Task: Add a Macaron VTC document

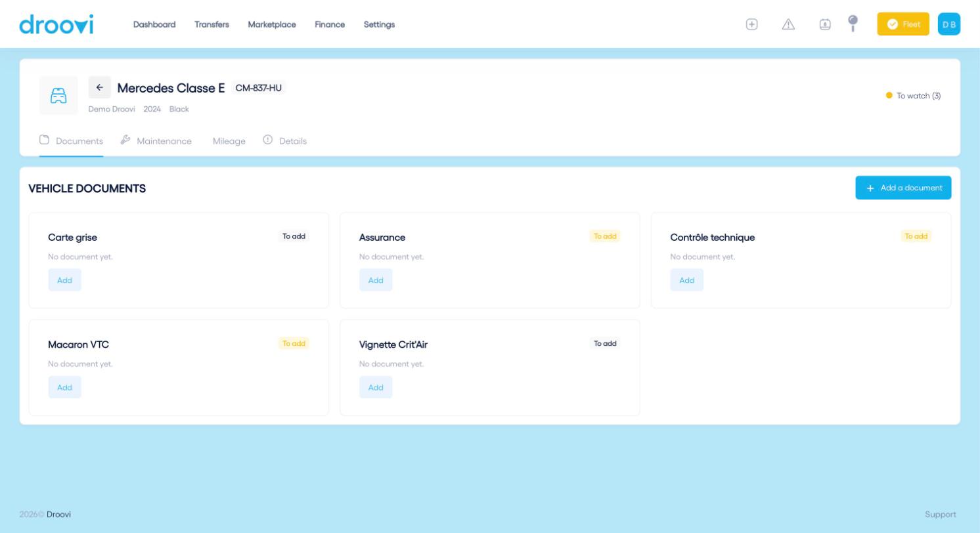Action: pyautogui.click(x=64, y=387)
